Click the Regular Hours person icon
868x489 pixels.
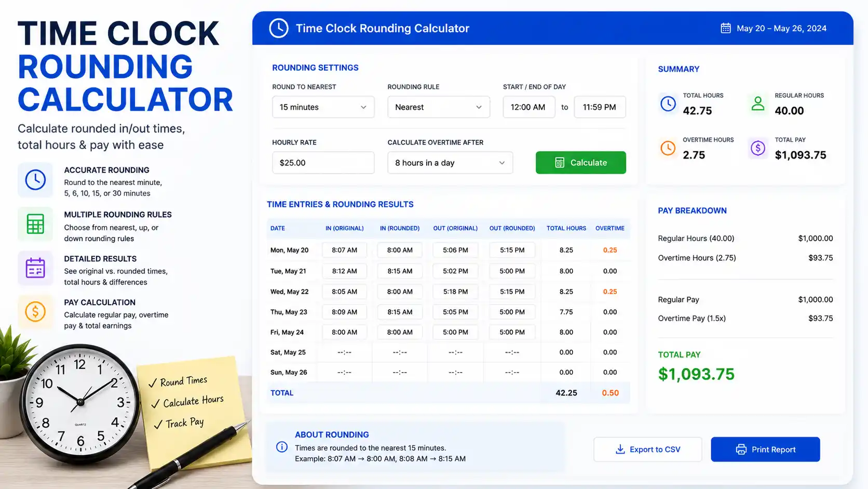point(758,103)
